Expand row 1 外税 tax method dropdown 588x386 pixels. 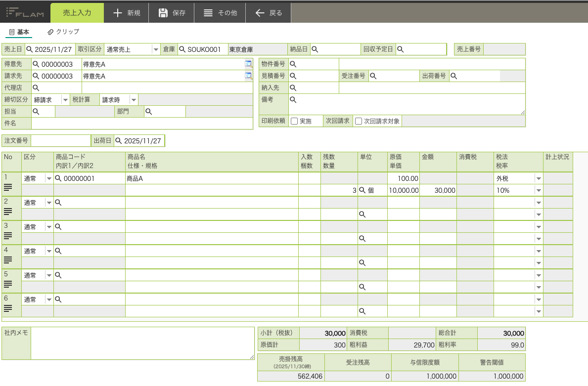[539, 178]
